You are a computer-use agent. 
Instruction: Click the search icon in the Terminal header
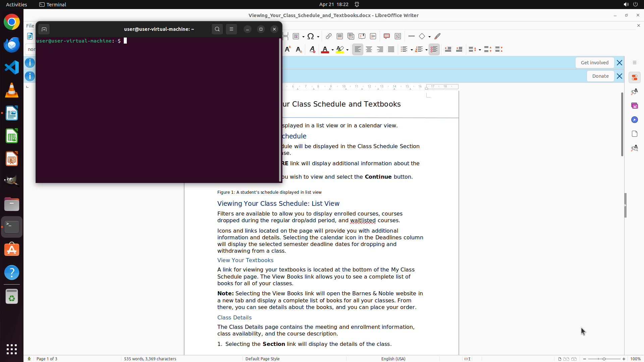217,29
